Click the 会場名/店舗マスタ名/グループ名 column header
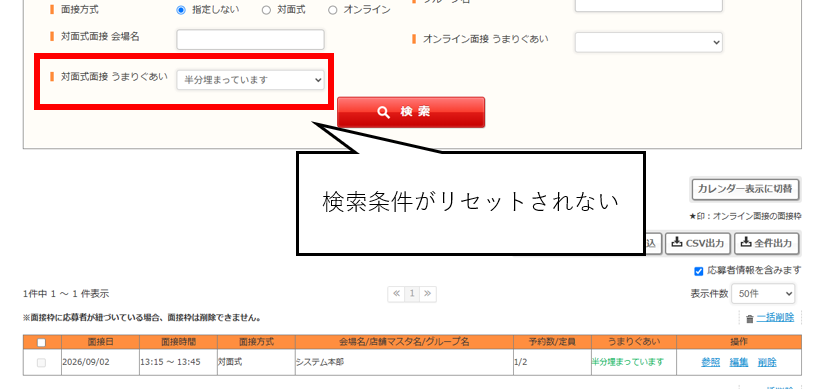The image size is (814, 389). click(404, 342)
